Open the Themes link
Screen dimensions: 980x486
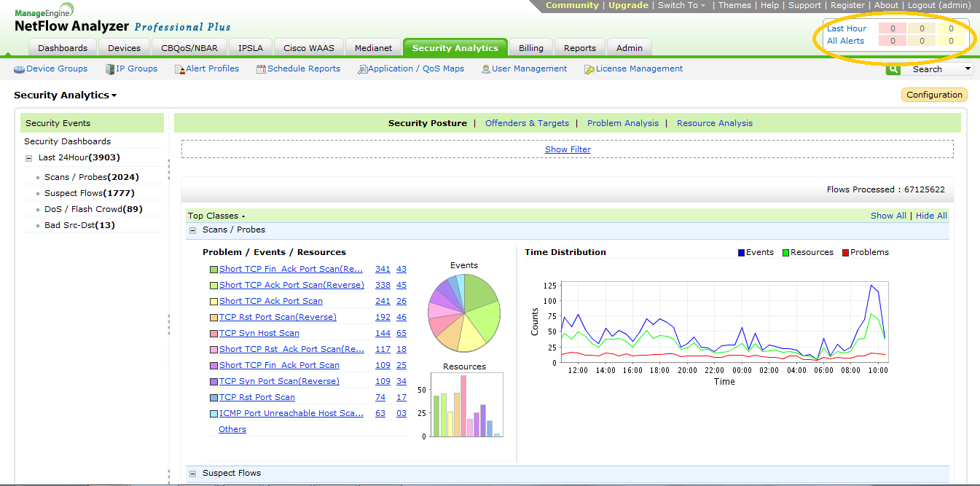[x=734, y=5]
